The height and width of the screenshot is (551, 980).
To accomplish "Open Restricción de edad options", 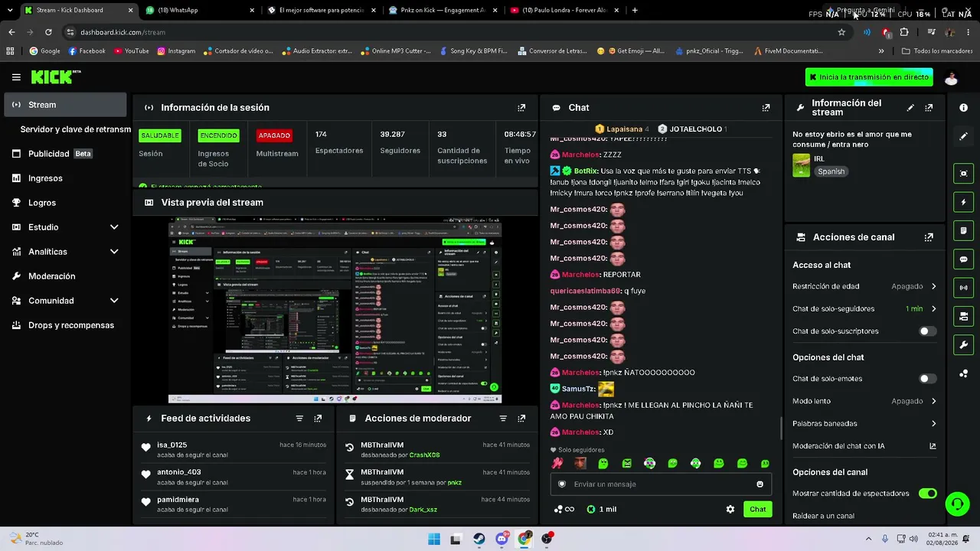I will click(864, 286).
